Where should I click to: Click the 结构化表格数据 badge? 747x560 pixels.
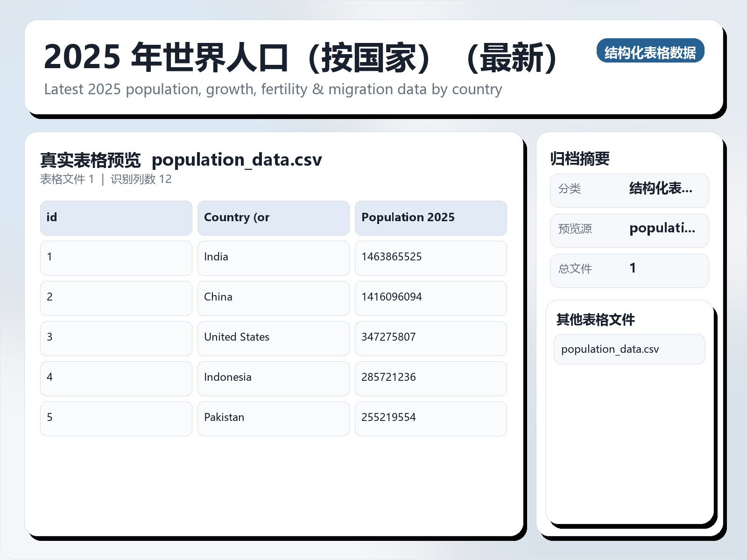pos(651,51)
